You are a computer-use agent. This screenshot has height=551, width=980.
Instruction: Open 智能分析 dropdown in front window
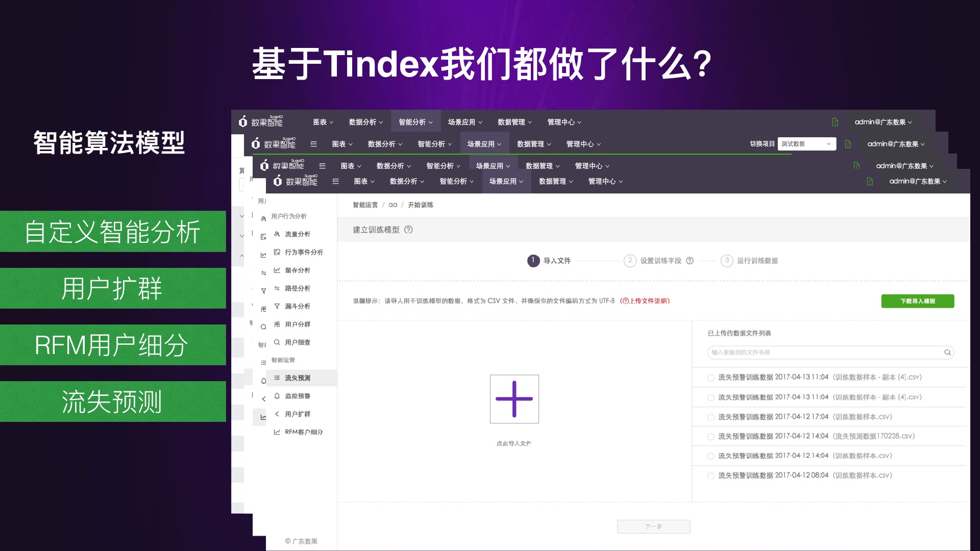(x=456, y=181)
